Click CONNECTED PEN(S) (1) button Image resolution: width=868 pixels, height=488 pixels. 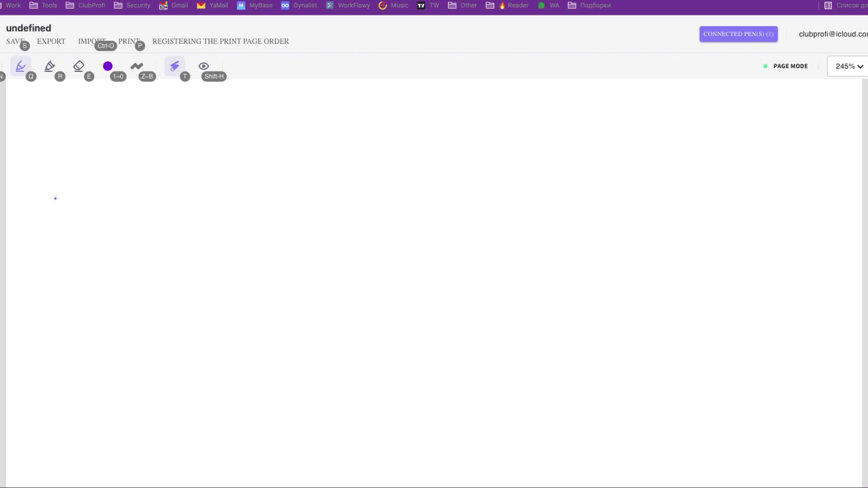coord(738,34)
